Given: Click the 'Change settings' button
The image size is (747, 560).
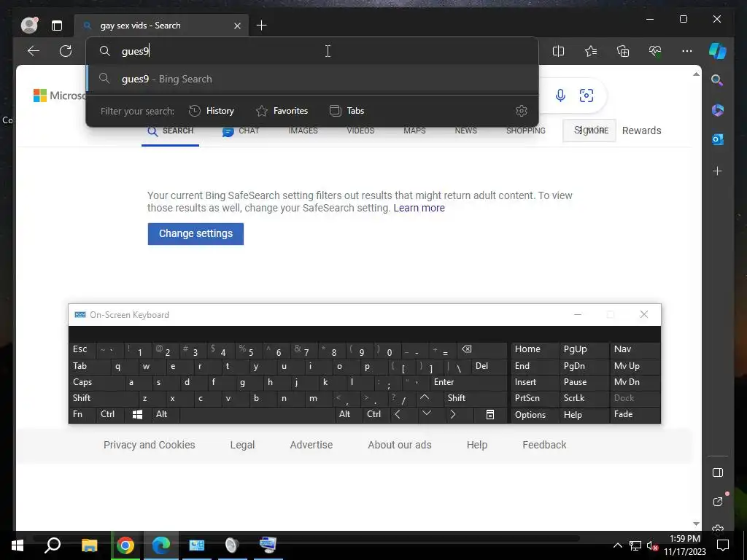Looking at the screenshot, I should coord(196,234).
